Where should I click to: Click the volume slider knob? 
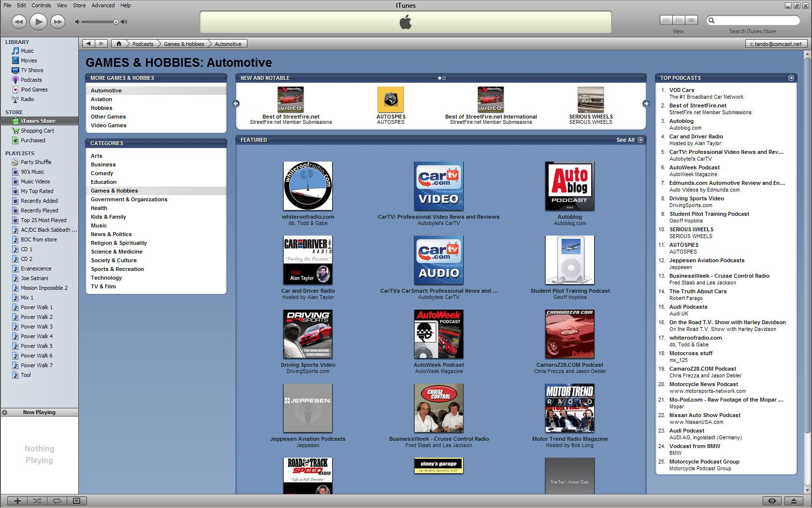(x=116, y=22)
